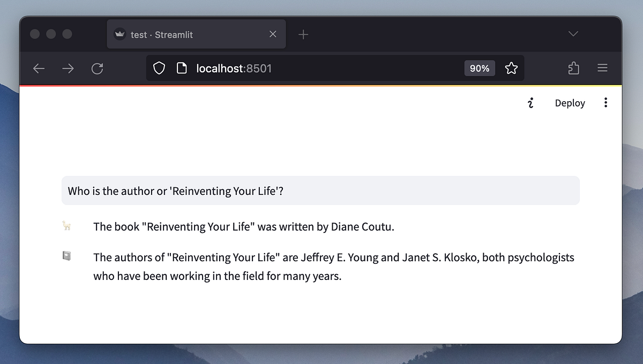The image size is (643, 364).
Task: Bookmark the page with the star icon
Action: click(x=511, y=68)
